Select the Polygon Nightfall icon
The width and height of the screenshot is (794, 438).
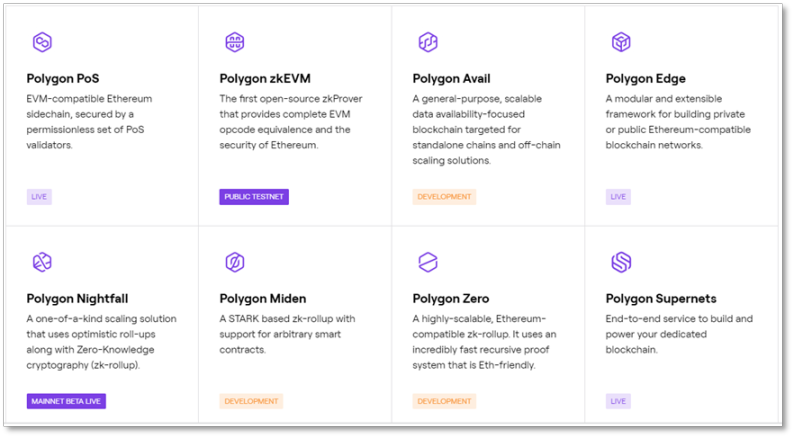click(42, 262)
